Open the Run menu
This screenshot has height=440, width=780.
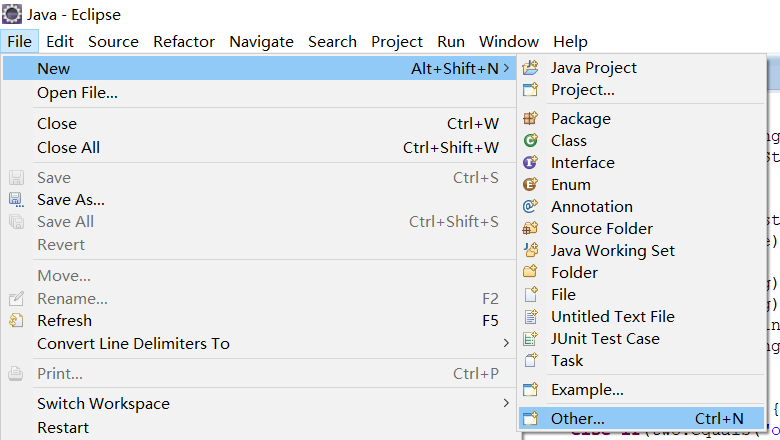(451, 41)
